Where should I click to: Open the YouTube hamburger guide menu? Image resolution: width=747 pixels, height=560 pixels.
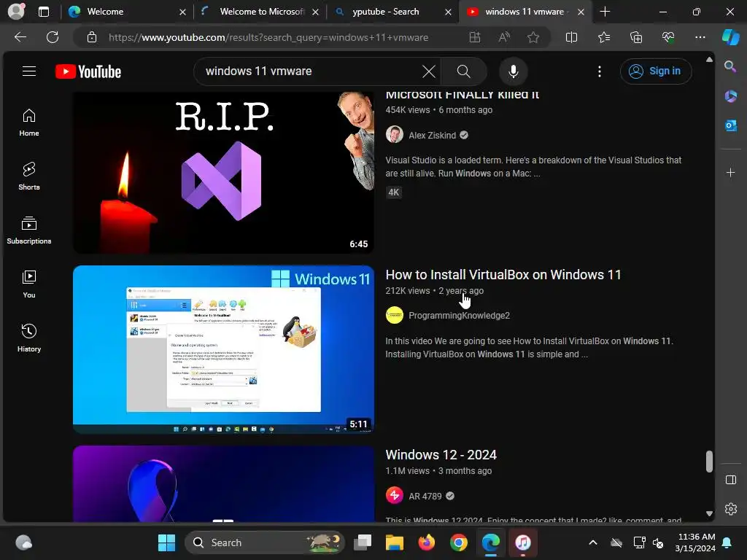click(x=29, y=71)
